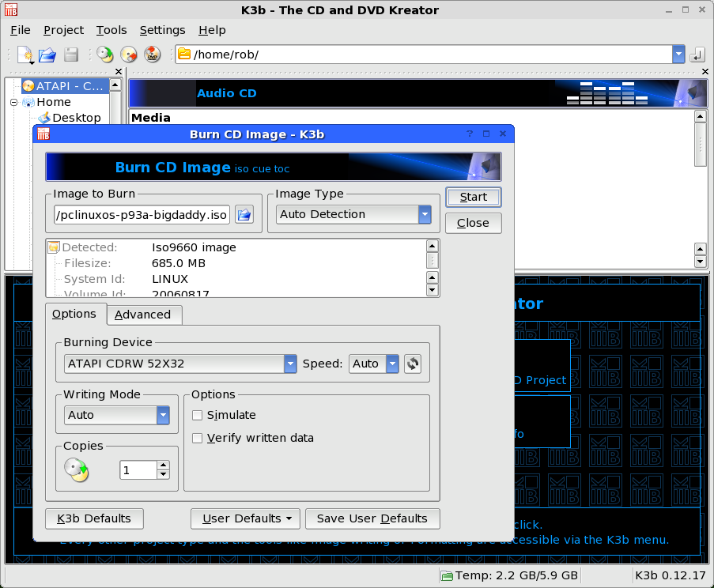Collapse the Home tree node

point(13,103)
